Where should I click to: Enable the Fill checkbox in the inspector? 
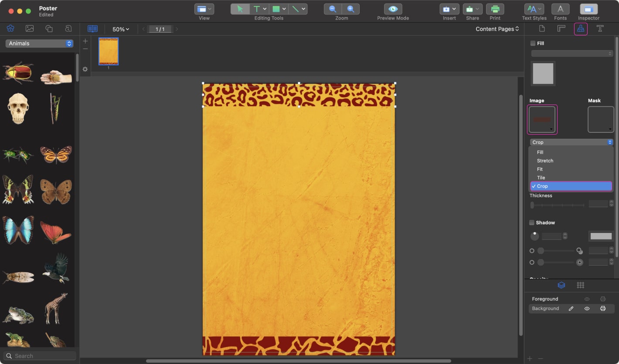(532, 43)
